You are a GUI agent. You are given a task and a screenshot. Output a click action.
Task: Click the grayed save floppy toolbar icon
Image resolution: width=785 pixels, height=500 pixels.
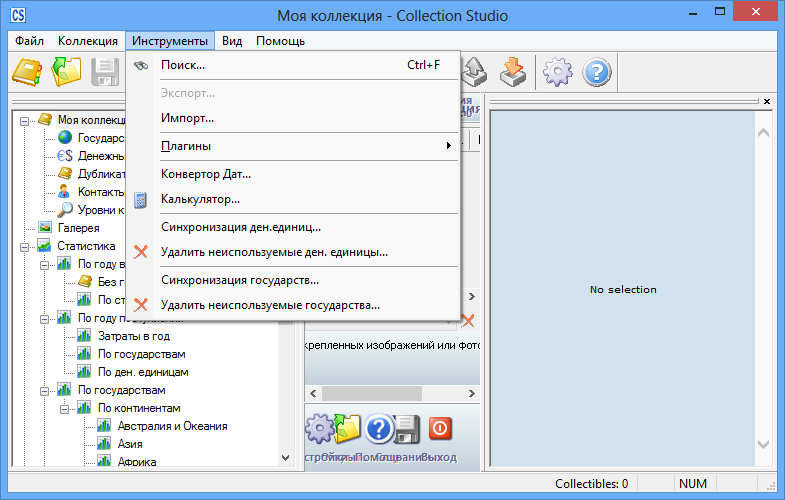click(x=105, y=72)
